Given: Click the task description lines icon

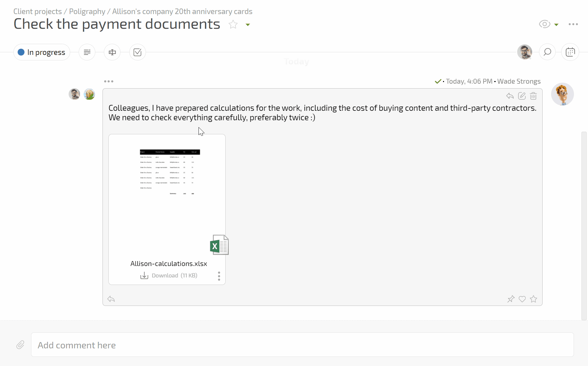Looking at the screenshot, I should tap(87, 52).
